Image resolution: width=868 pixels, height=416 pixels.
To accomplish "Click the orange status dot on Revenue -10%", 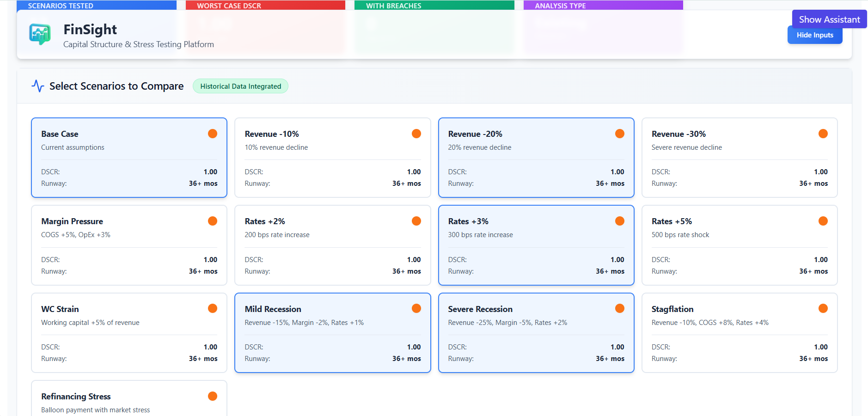I will click(x=416, y=134).
